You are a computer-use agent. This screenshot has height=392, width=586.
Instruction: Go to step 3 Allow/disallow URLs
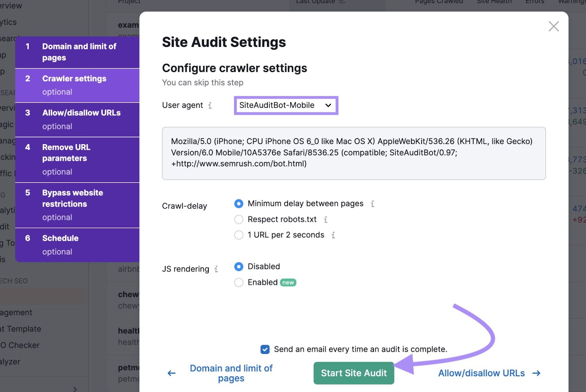[81, 119]
